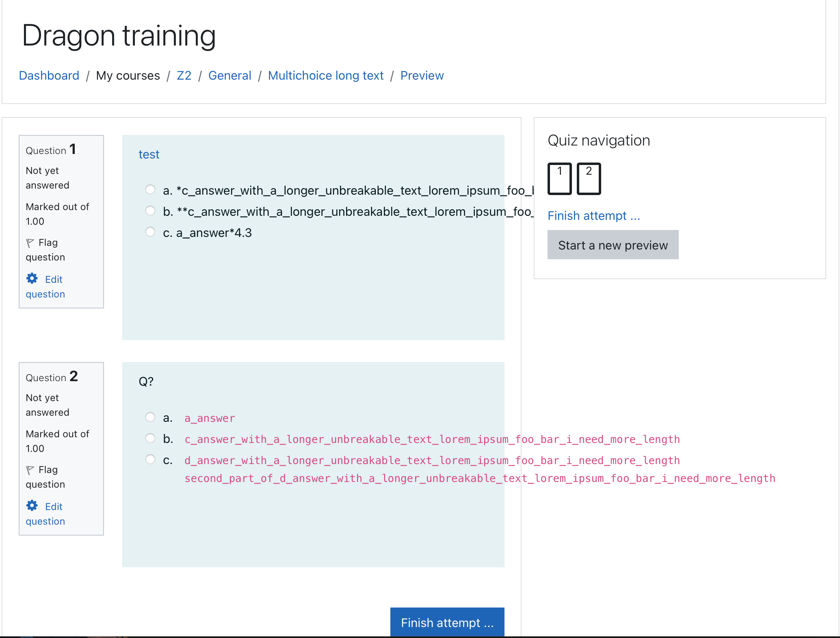Click Question 1's Not yet answered status
Viewport: 840px width, 638px height.
[48, 178]
